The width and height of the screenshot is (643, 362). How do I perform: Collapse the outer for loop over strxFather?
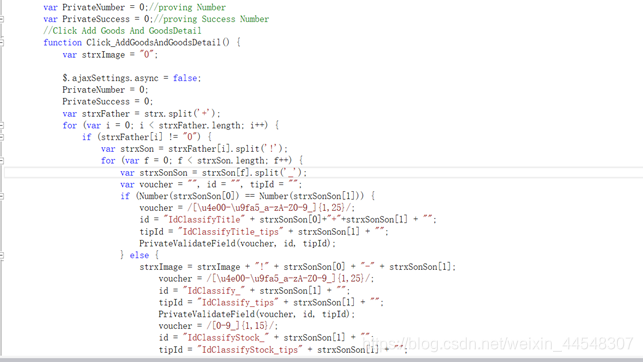pos(1,125)
